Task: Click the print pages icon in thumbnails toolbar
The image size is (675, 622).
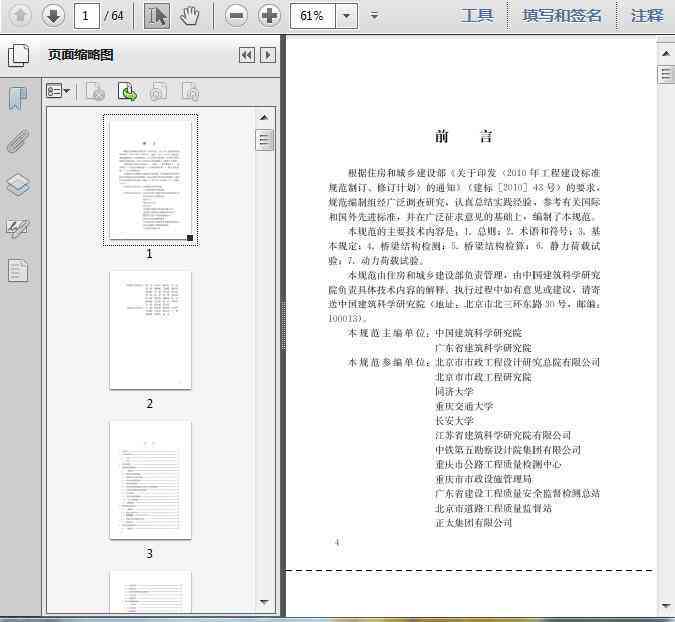Action: tap(158, 91)
